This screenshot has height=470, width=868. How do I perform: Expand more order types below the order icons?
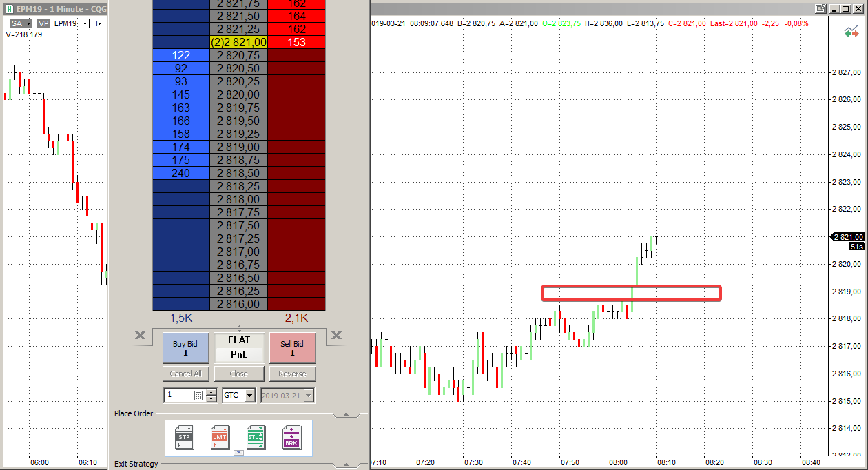[x=238, y=453]
